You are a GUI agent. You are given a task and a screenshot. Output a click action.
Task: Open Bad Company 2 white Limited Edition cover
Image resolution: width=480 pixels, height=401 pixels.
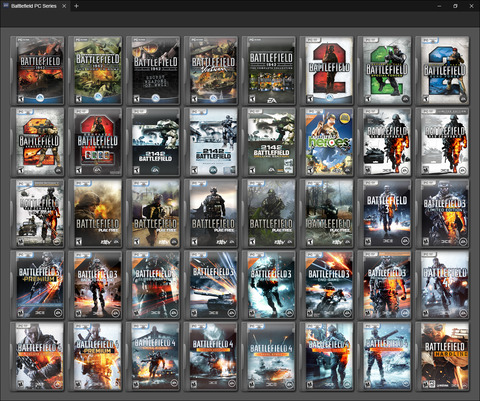click(443, 142)
